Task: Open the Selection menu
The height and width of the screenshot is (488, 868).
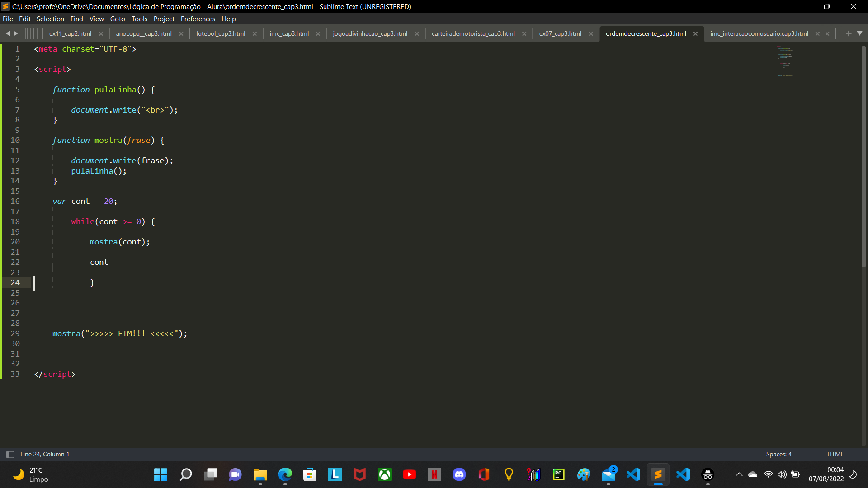Action: click(x=50, y=19)
